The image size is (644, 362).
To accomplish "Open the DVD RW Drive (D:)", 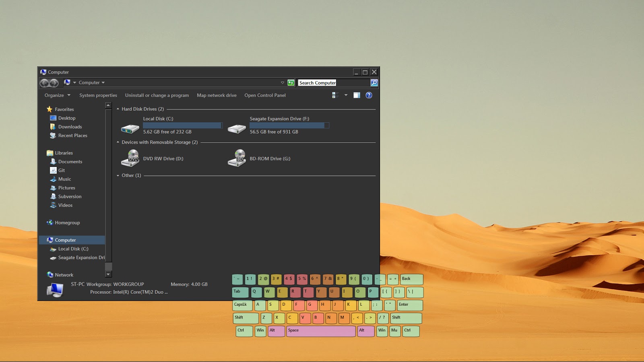I will click(130, 158).
